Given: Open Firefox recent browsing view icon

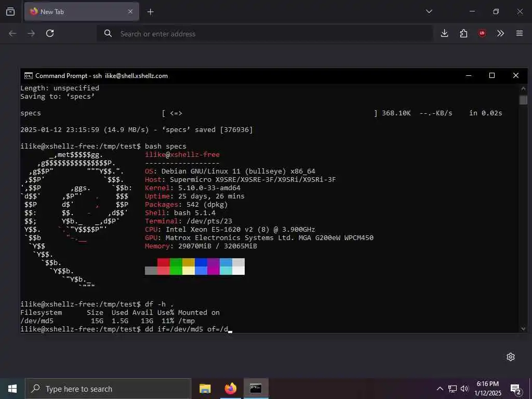Looking at the screenshot, I should pyautogui.click(x=10, y=11).
